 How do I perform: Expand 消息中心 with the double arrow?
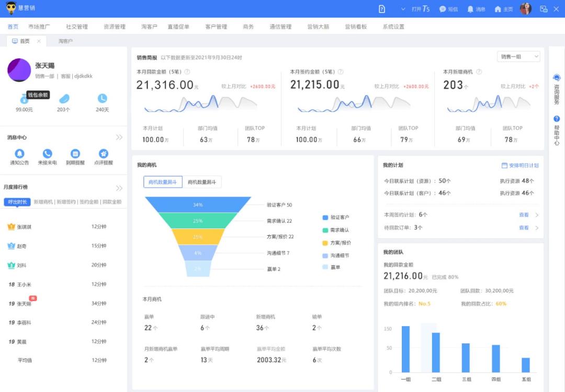click(x=119, y=137)
